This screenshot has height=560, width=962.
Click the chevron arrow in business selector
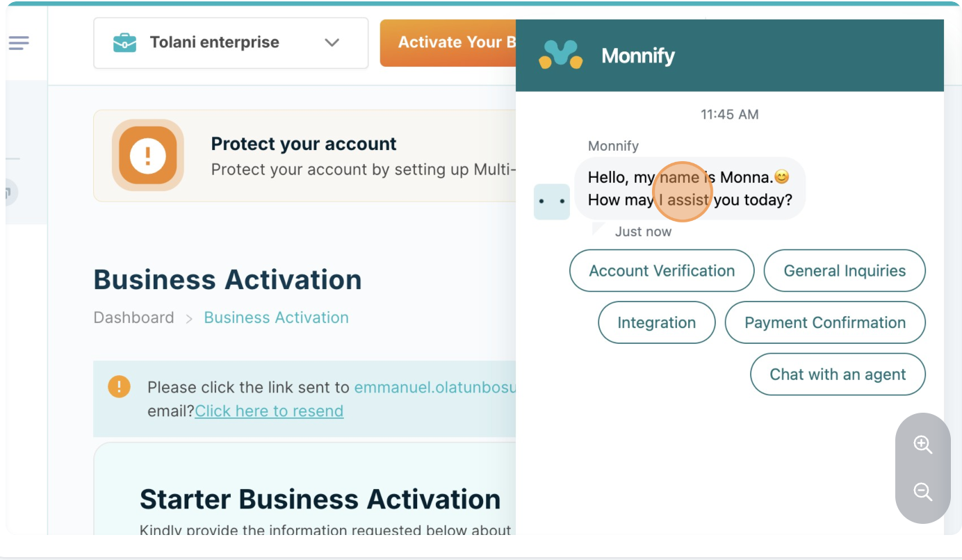tap(332, 42)
